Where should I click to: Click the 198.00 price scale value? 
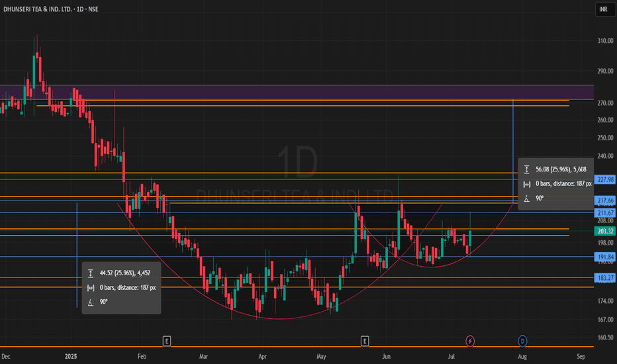pos(605,243)
